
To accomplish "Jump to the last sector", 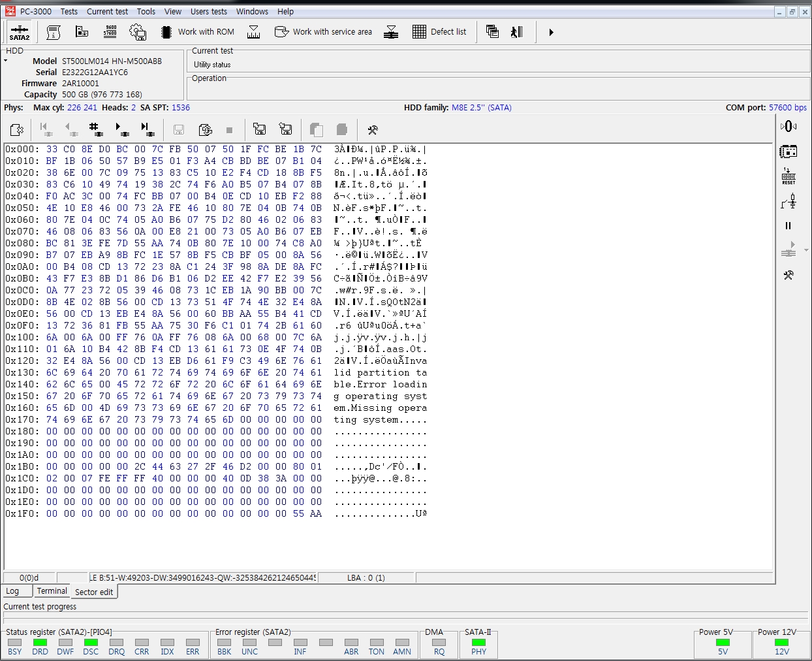I will point(148,129).
